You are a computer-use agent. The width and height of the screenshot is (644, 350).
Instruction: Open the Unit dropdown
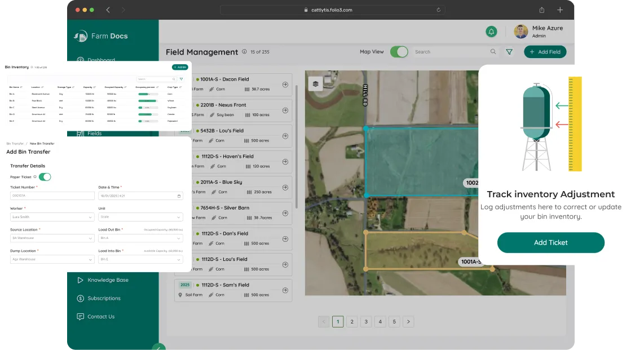tap(140, 217)
